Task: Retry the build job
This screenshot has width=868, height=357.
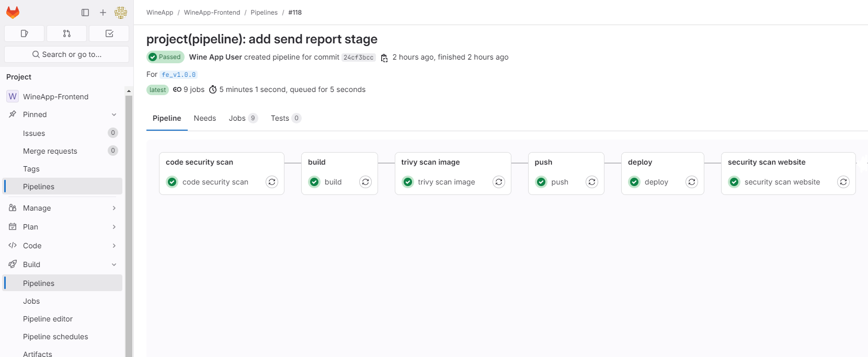Action: [x=366, y=182]
